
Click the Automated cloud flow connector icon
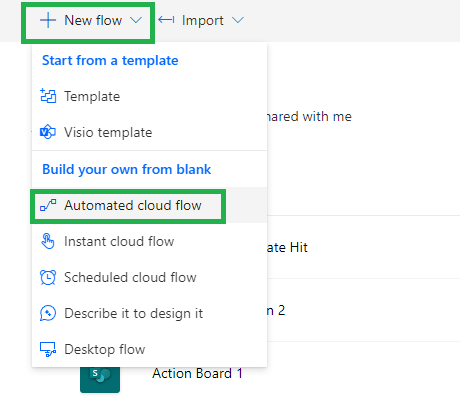[x=48, y=205]
